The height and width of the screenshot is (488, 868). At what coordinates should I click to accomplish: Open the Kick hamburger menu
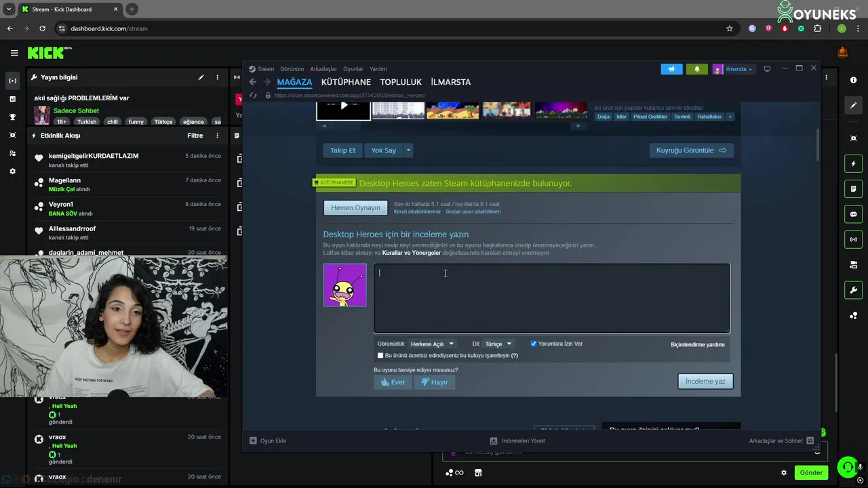point(14,53)
